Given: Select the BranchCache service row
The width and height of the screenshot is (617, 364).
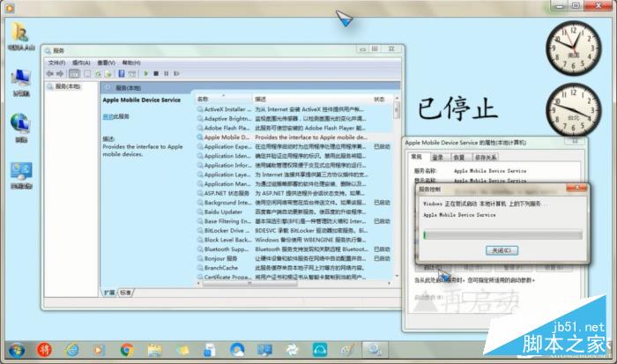Looking at the screenshot, I should [x=294, y=268].
